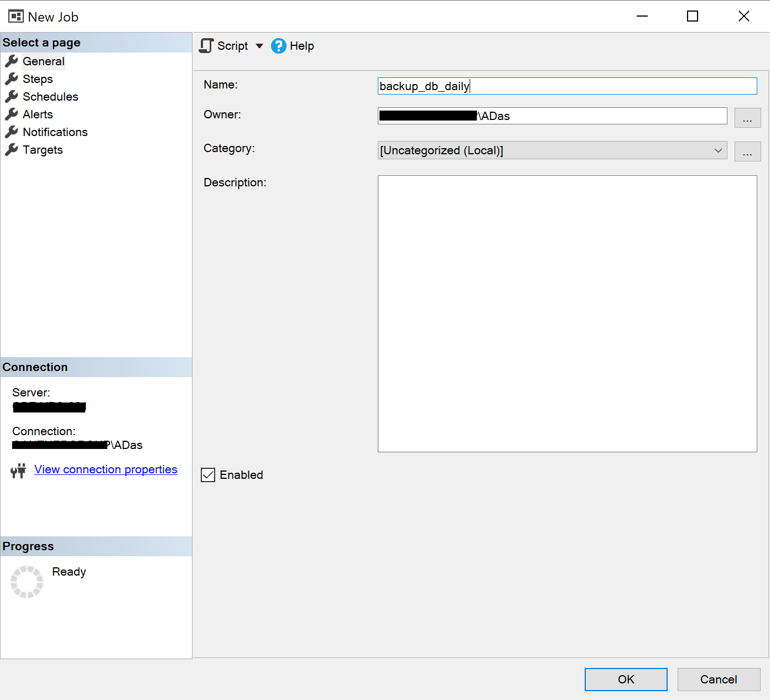Open View connection properties link

point(106,469)
